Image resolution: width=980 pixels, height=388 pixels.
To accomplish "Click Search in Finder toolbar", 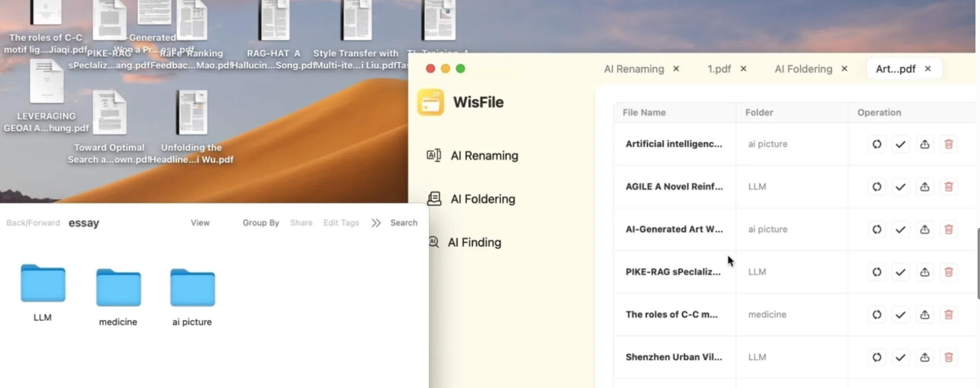I will click(x=404, y=223).
